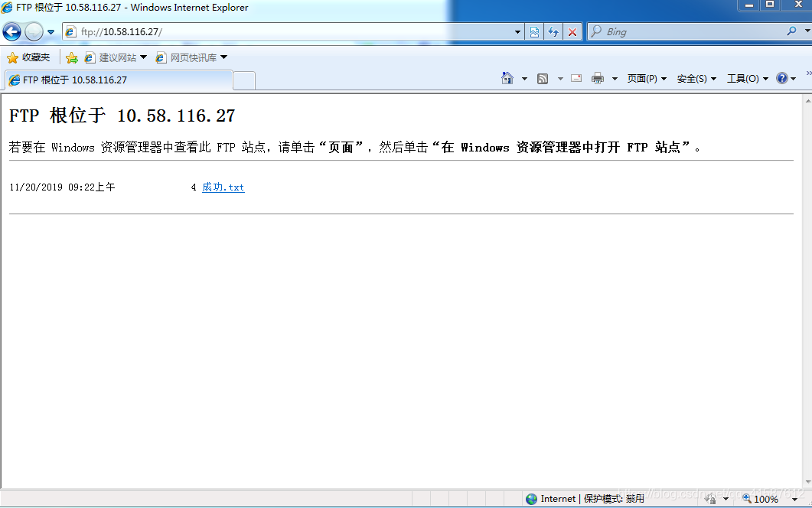Click the search magnifier icon

791,31
